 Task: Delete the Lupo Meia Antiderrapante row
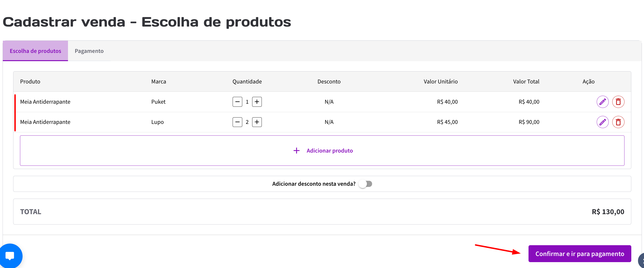point(618,122)
